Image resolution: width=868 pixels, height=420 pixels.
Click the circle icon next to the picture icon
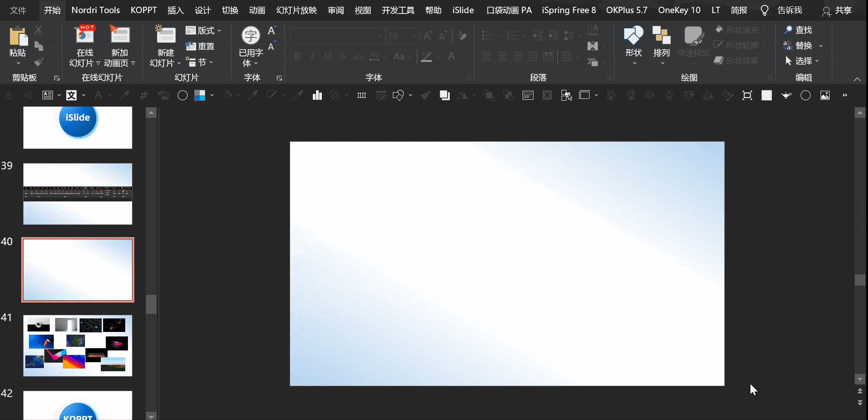[806, 95]
